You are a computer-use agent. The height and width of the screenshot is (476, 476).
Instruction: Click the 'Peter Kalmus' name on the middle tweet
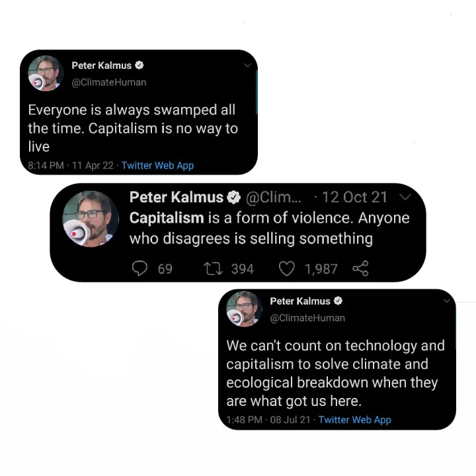176,197
